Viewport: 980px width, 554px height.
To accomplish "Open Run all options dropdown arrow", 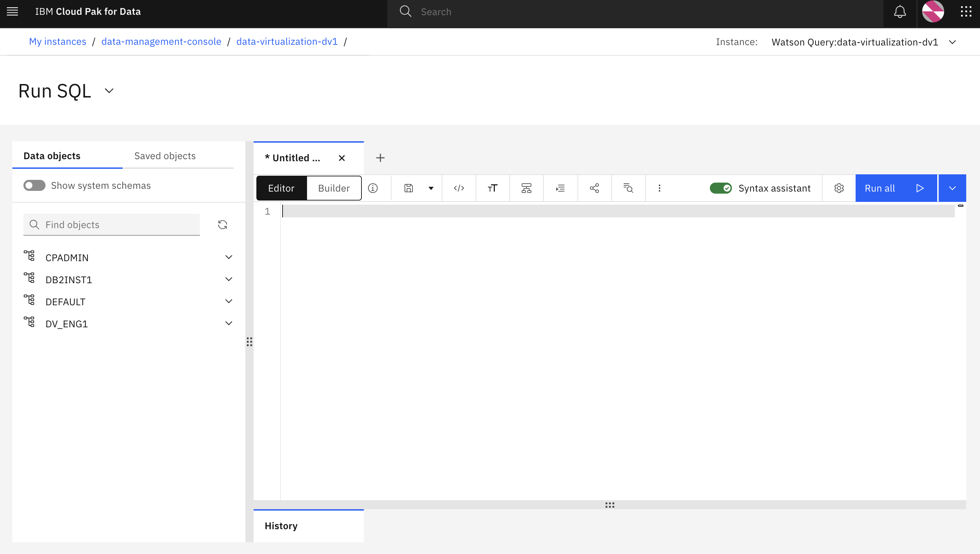I will coord(952,188).
